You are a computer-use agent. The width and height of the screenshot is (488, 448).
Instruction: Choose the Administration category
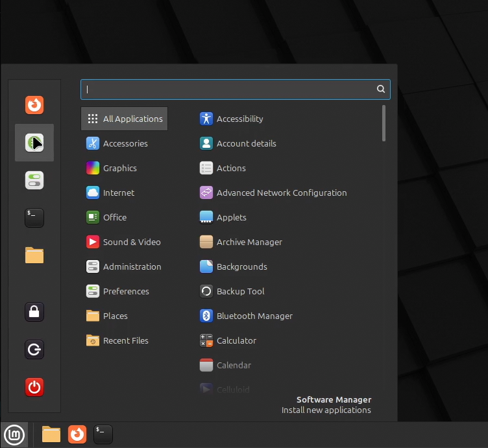(x=124, y=266)
